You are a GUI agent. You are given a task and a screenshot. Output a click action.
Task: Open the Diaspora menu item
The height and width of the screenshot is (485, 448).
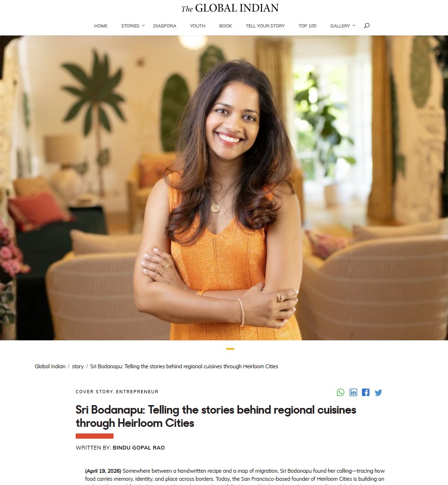pyautogui.click(x=165, y=26)
